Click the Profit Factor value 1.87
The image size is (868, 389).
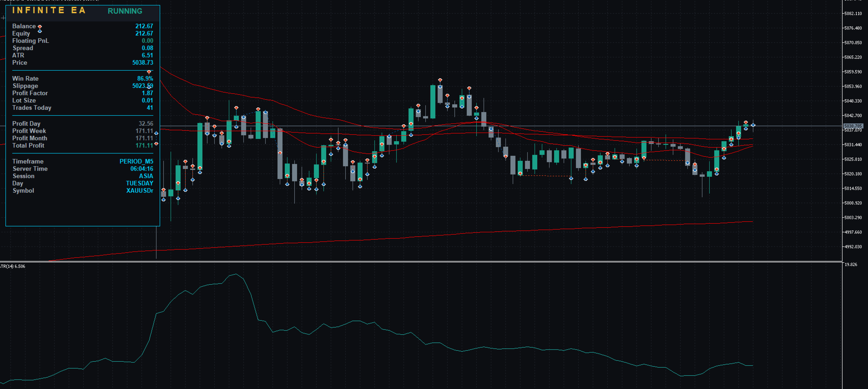point(147,93)
